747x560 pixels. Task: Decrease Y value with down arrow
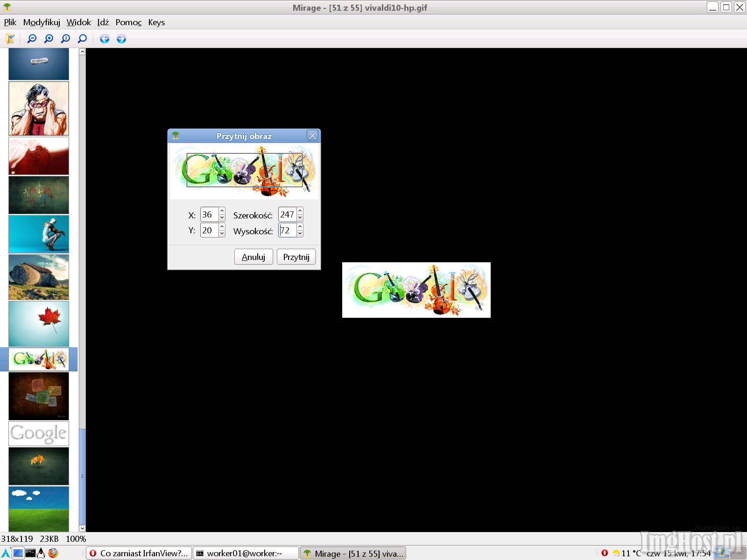point(222,233)
